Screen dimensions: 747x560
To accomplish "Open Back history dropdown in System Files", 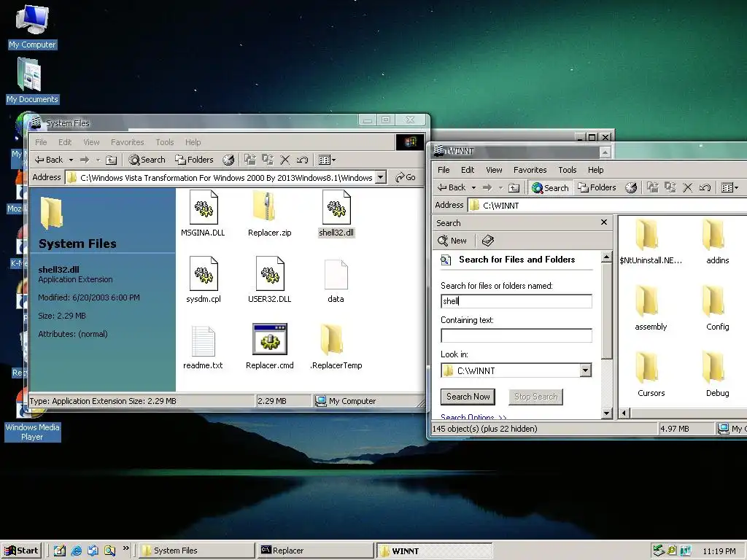I will coord(71,160).
